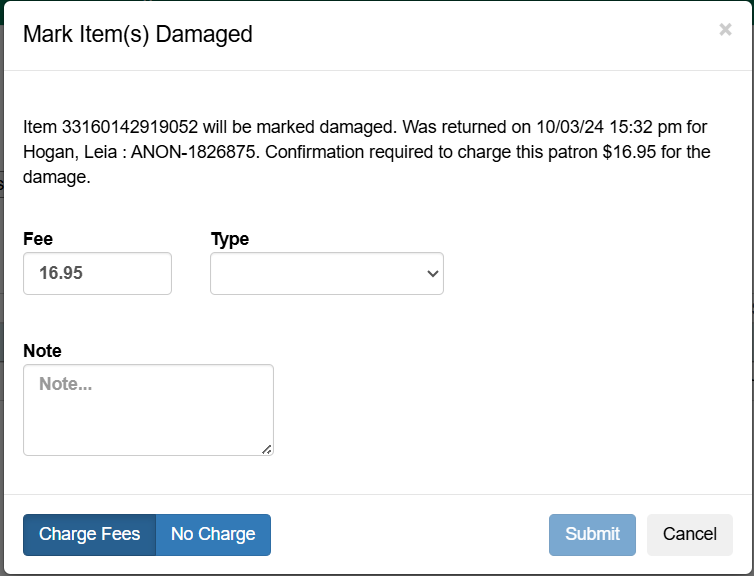Click patron ID ANON-1826875

tap(192, 153)
